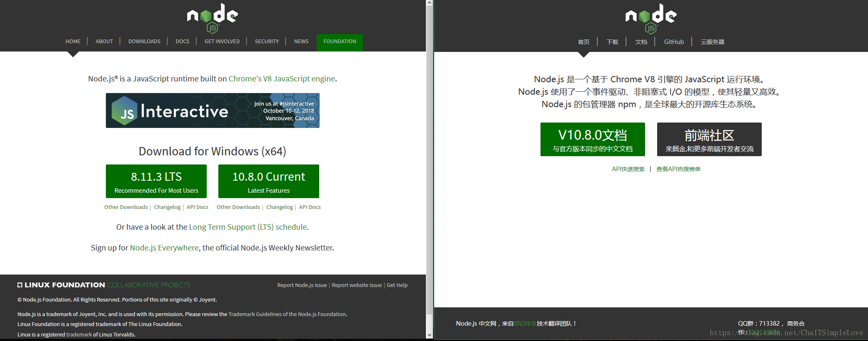Click the trademark link for Linus Torvalds
This screenshot has width=868, height=341.
(79, 334)
